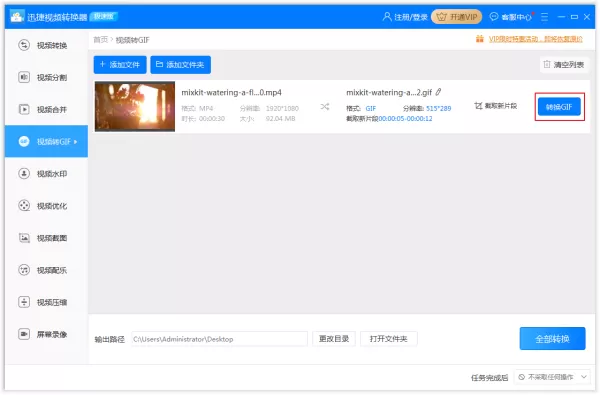Click the 转换GIF button

[559, 107]
